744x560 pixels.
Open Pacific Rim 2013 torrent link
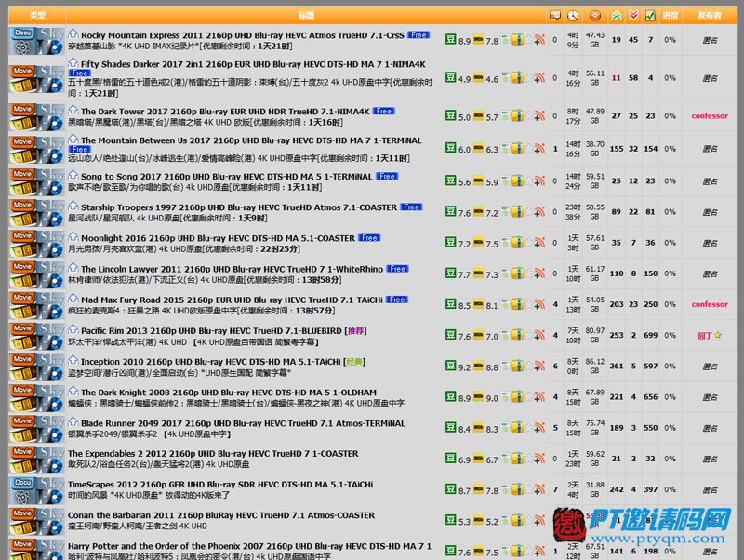click(x=211, y=331)
